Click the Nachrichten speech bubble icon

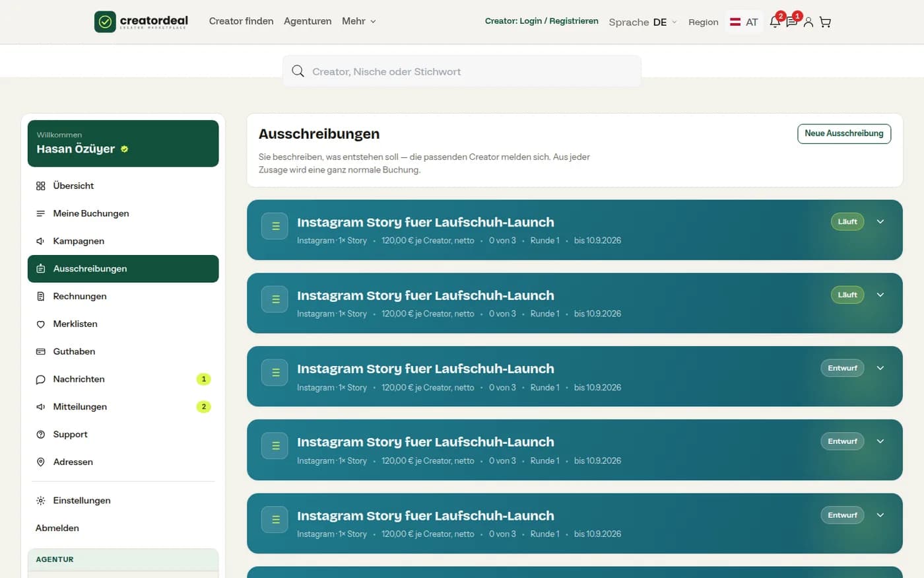40,379
